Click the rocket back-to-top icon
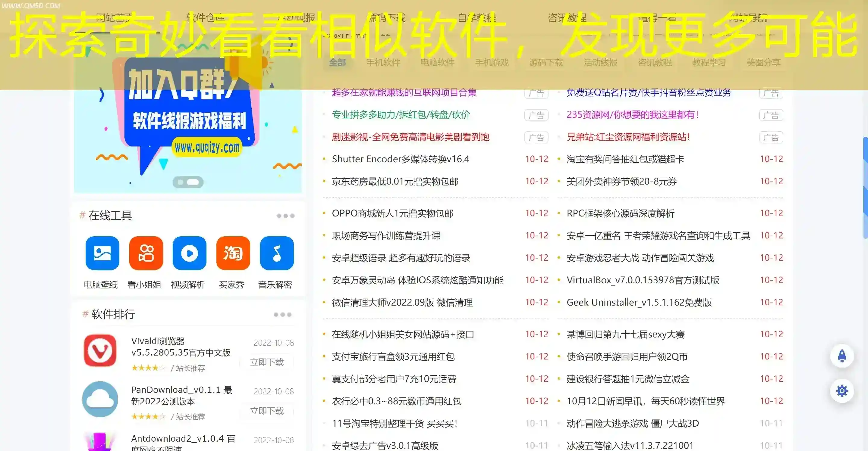Screen dimensions: 868x451 point(842,356)
